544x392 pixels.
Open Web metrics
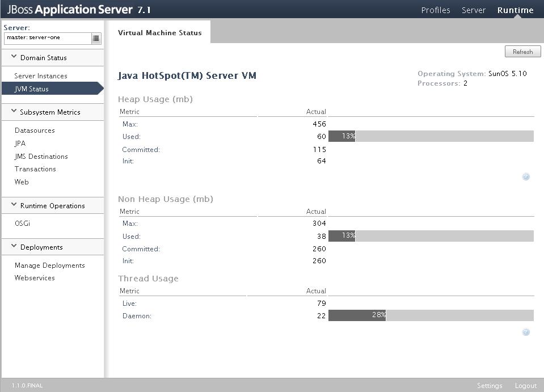pyautogui.click(x=22, y=182)
